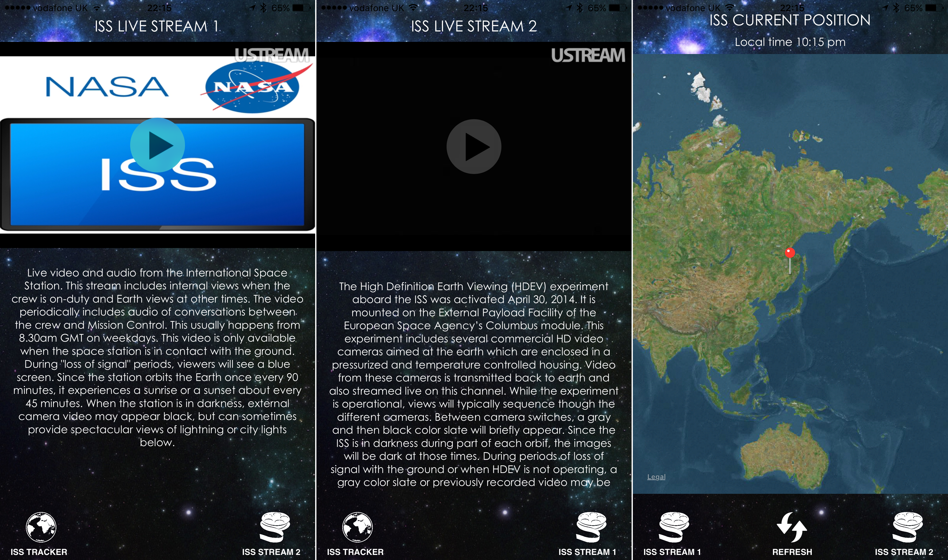Click the location arrow on Stream 1 status bar
Image resolution: width=948 pixels, height=560 pixels.
pyautogui.click(x=252, y=8)
